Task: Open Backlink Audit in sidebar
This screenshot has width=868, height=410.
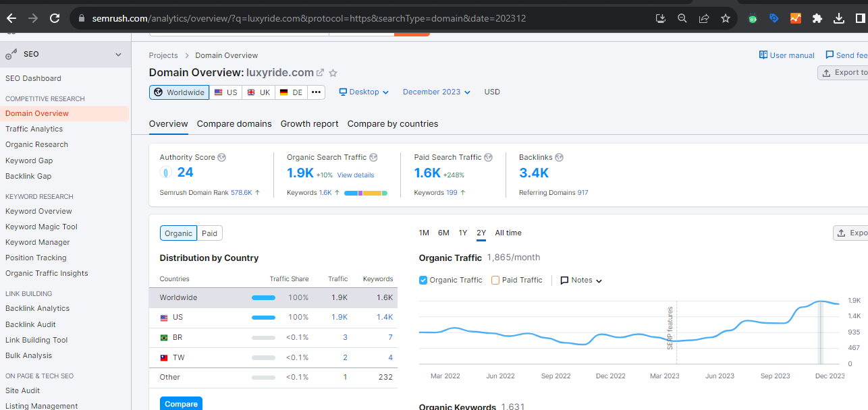Action: pyautogui.click(x=30, y=324)
